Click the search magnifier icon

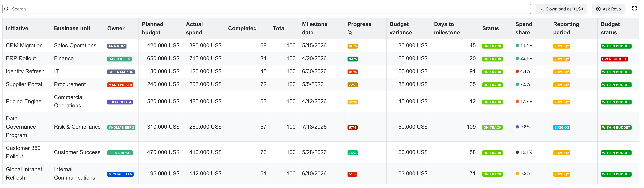click(x=7, y=9)
